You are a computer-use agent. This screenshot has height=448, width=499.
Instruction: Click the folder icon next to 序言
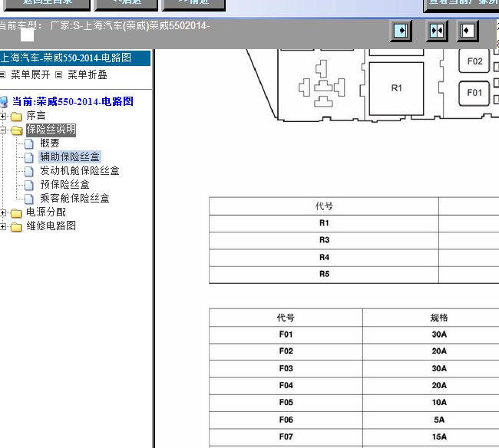[16, 117]
